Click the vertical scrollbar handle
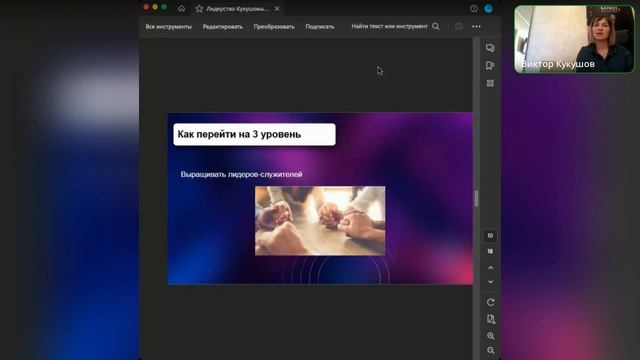Viewport: 640px width, 360px height. click(x=476, y=199)
